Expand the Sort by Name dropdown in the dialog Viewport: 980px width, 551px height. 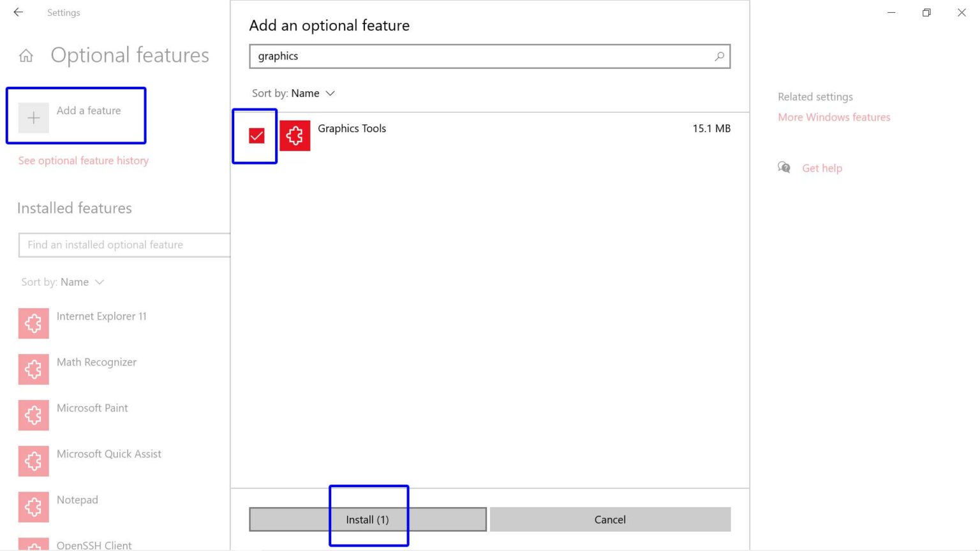293,93
